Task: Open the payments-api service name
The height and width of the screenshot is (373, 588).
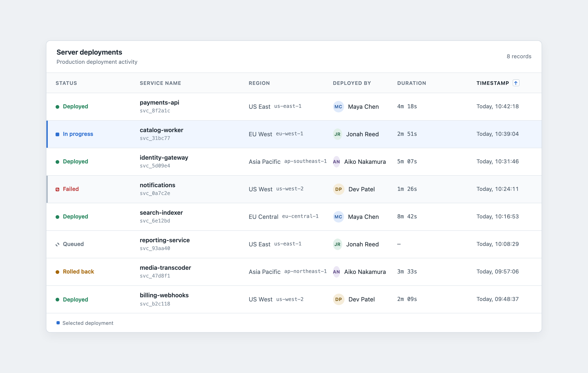Action: pyautogui.click(x=159, y=103)
